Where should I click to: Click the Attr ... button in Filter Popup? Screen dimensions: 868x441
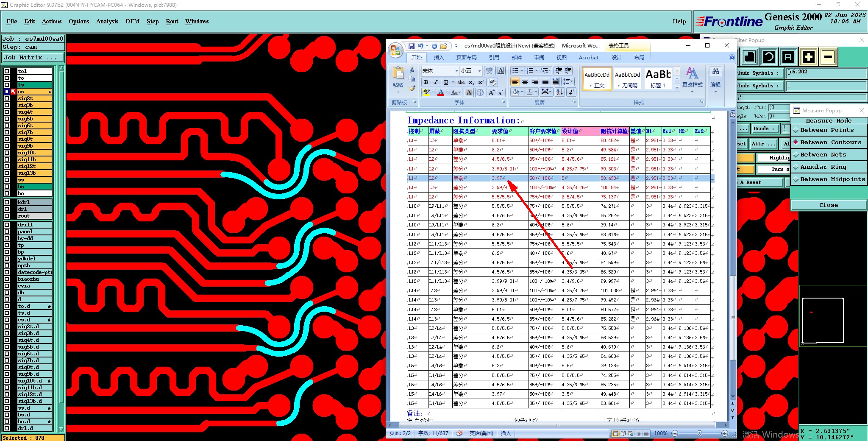pyautogui.click(x=764, y=144)
